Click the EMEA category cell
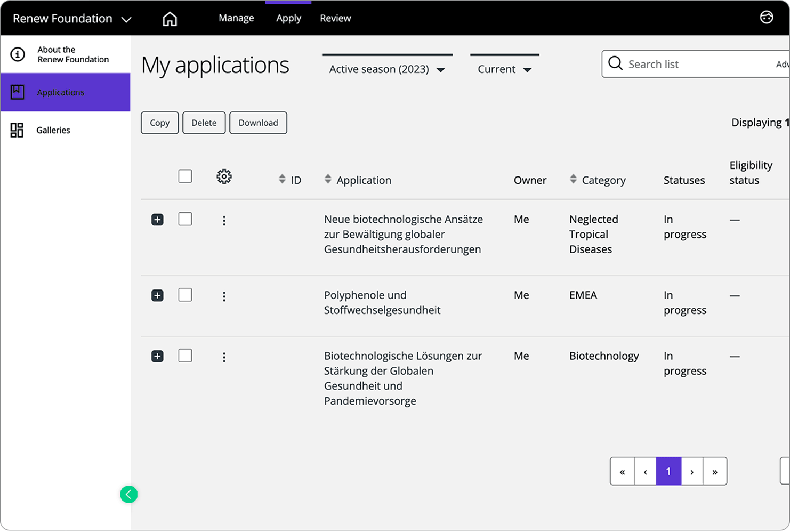The image size is (790, 532). click(583, 295)
